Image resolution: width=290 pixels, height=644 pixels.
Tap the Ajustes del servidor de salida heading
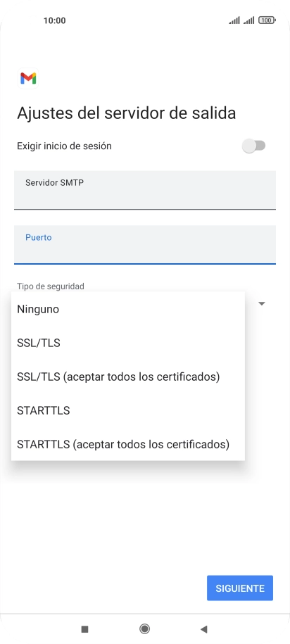point(127,113)
